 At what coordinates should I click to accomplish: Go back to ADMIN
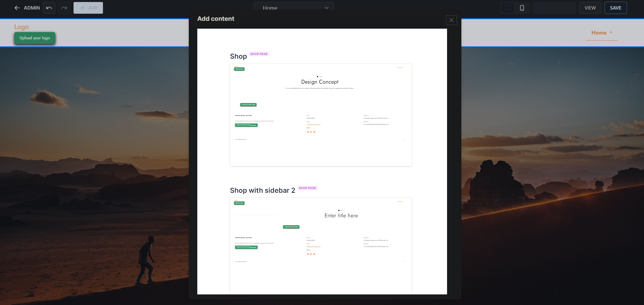point(27,8)
